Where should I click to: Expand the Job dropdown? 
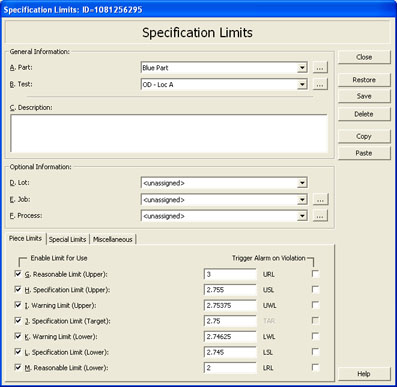(x=302, y=200)
